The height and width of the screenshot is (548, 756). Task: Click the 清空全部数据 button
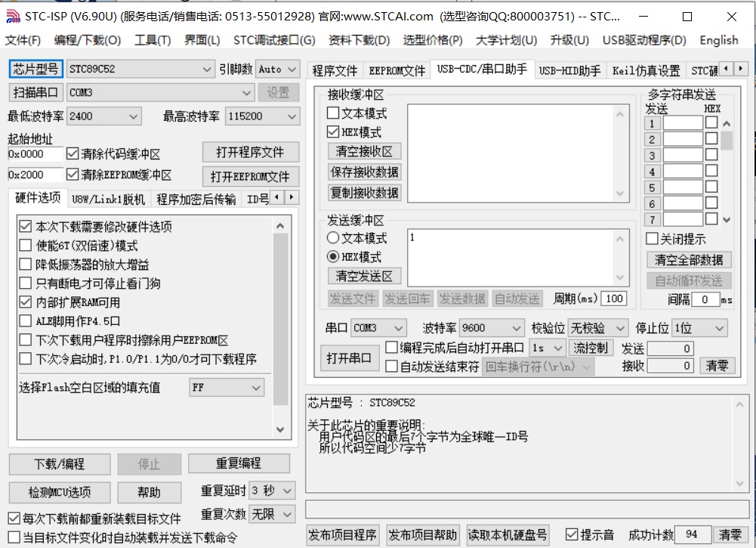tap(689, 260)
